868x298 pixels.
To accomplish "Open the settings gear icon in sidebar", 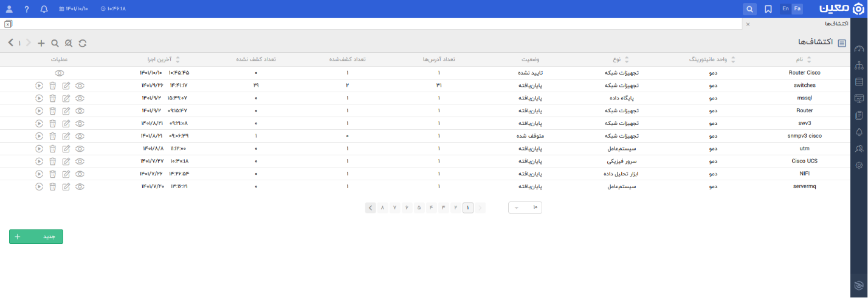I will coord(859,165).
